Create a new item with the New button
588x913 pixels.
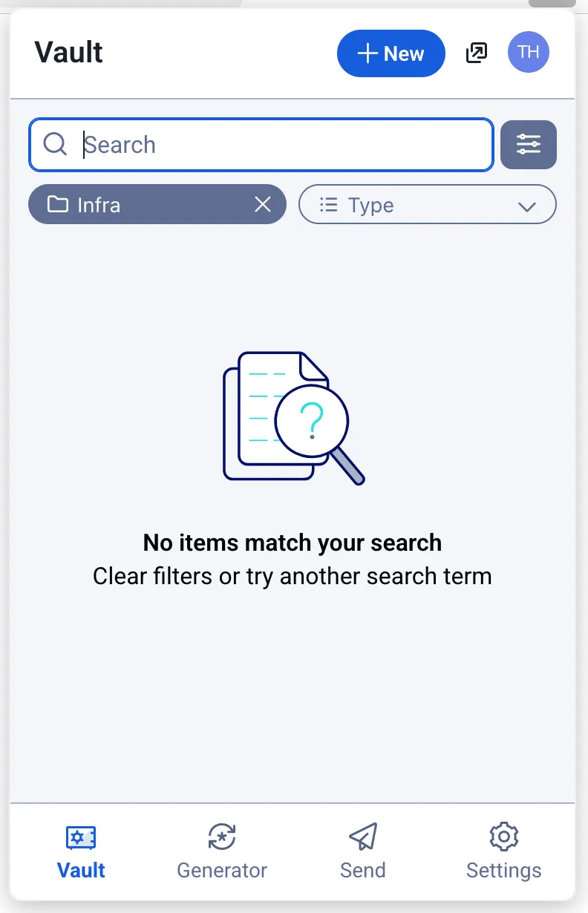[391, 53]
